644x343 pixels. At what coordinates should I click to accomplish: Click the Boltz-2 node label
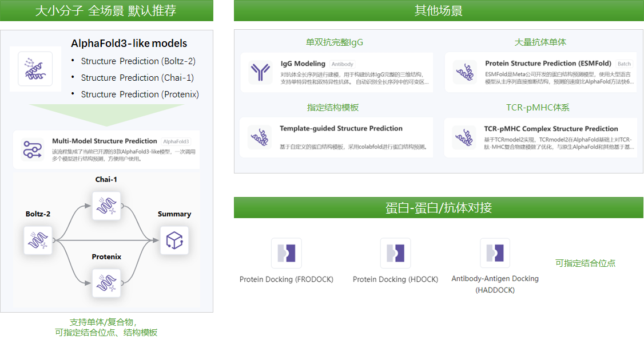click(38, 214)
